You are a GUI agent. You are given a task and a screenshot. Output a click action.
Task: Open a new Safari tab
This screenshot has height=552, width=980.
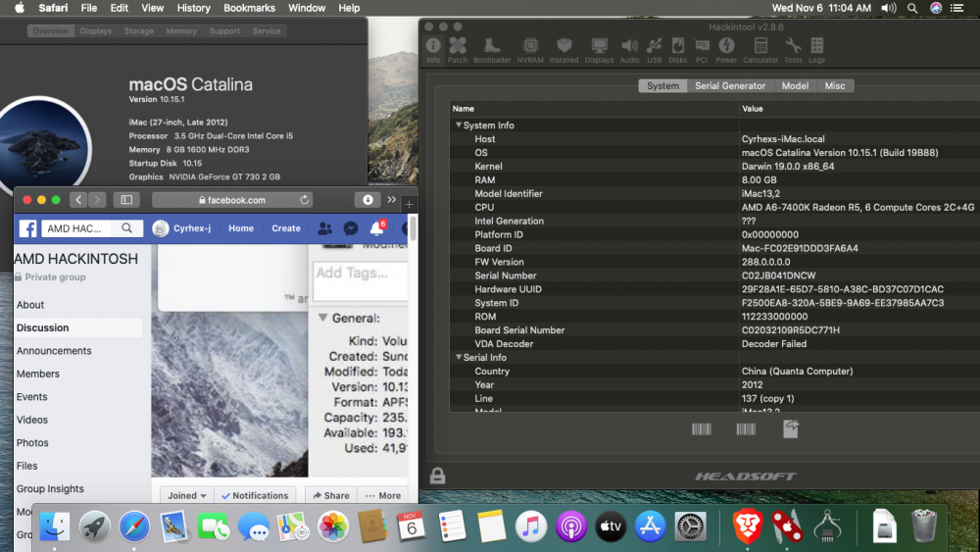[x=409, y=204]
